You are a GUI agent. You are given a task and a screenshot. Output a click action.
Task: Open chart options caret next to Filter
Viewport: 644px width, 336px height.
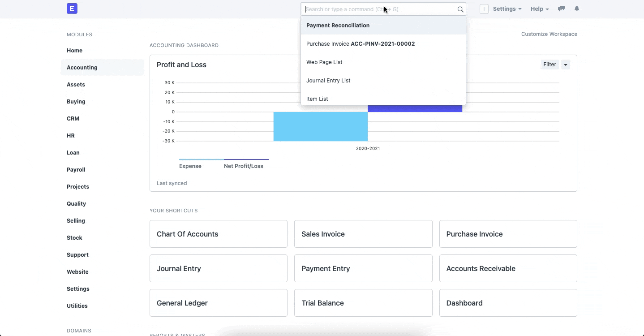(x=566, y=65)
